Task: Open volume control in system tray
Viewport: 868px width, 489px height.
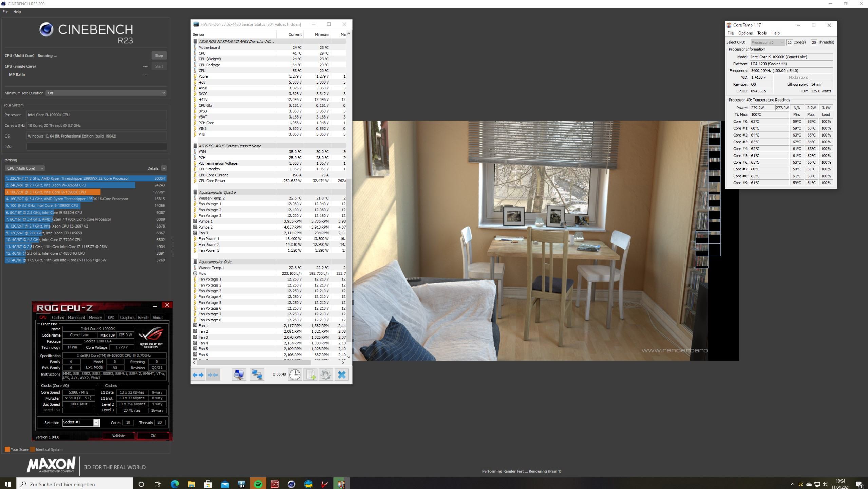Action: point(825,484)
